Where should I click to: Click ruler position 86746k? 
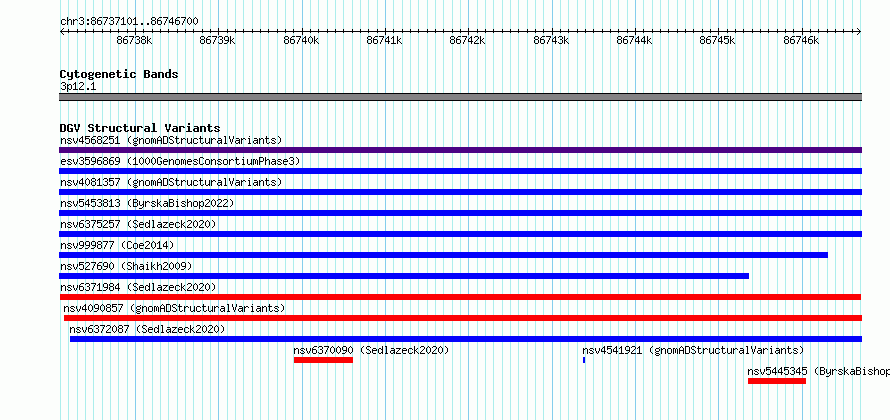[802, 40]
